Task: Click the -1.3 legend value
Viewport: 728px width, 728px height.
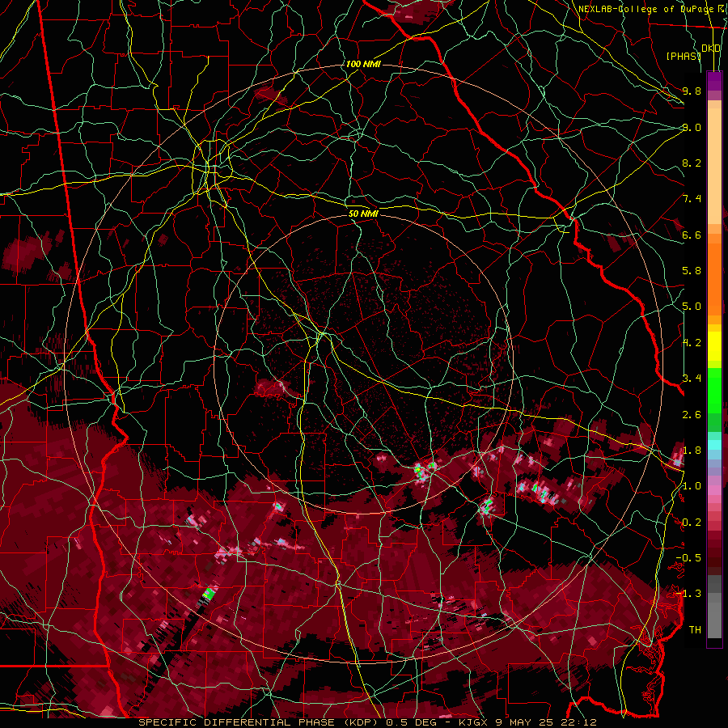Action: 688,594
